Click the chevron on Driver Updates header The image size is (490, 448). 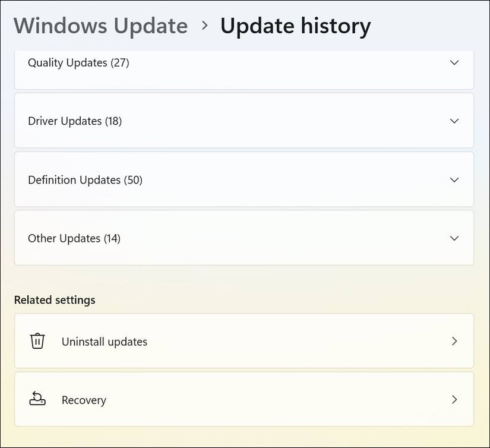coord(454,121)
